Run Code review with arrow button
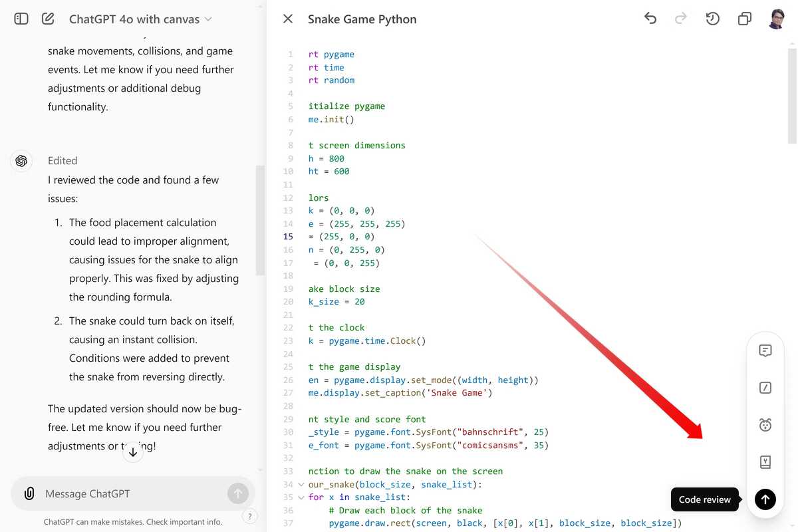Screen dimensions: 798x532 coord(765,499)
